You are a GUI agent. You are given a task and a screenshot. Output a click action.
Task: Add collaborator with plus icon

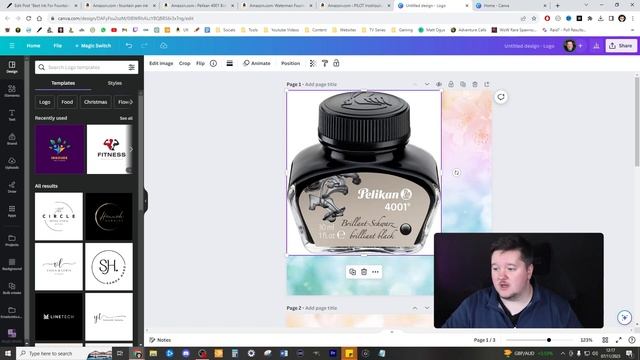(x=580, y=46)
